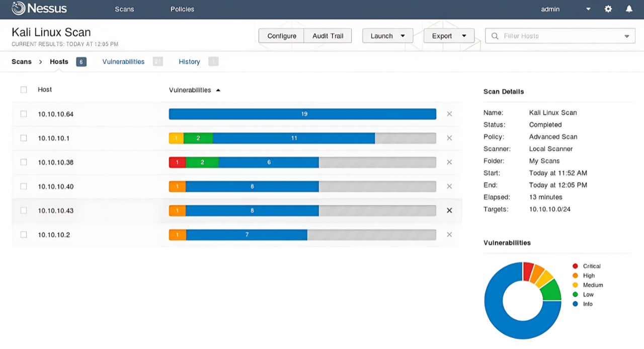Sort by the Vulnerabilities column arrow
This screenshot has width=644, height=349.
pyautogui.click(x=218, y=91)
